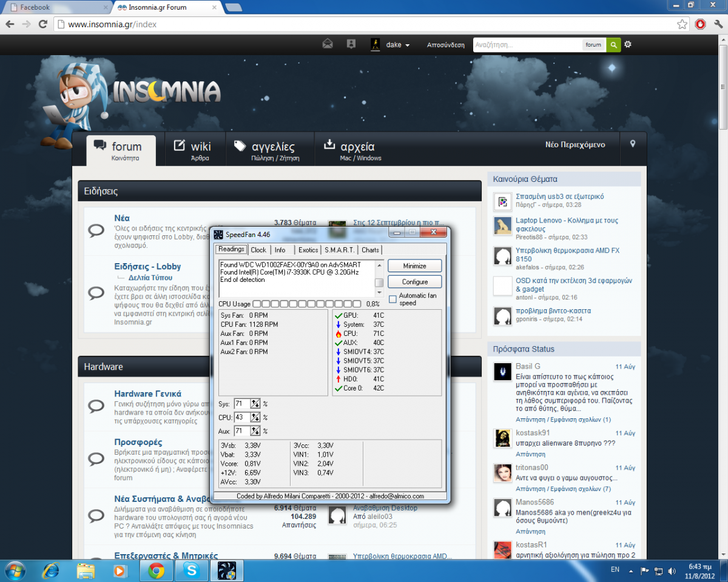The height and width of the screenshot is (582, 728).
Task: Open the SpeedFan Info tab
Action: pyautogui.click(x=280, y=250)
